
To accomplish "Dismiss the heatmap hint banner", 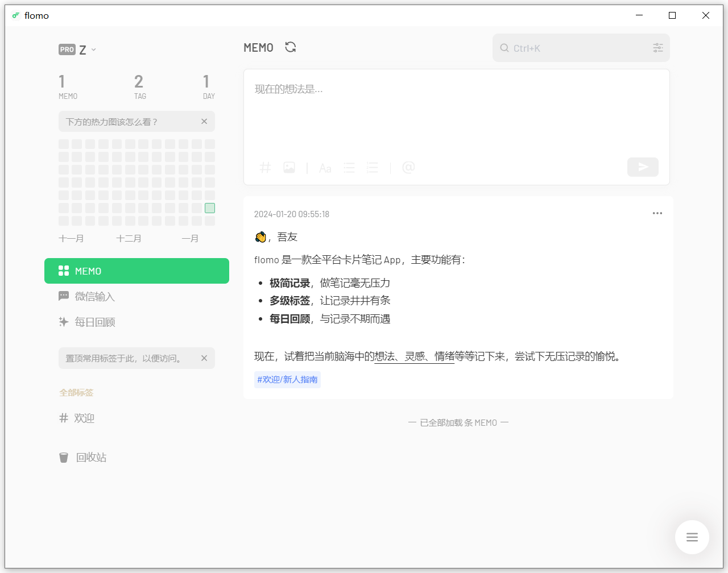I will [x=204, y=121].
